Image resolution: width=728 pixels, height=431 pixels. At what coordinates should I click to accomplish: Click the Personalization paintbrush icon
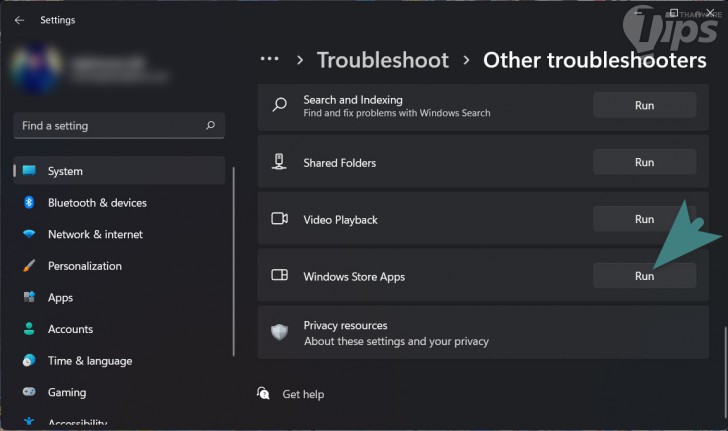pos(29,266)
